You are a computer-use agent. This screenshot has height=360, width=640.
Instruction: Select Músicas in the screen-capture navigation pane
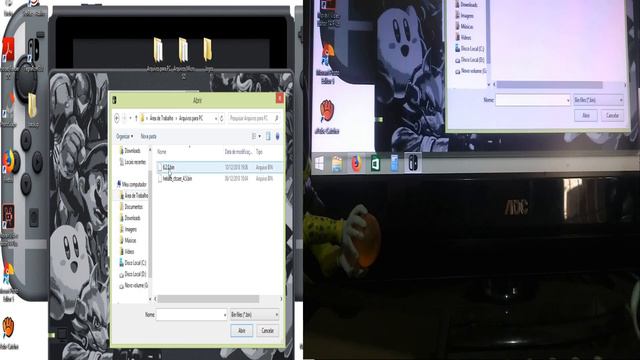coord(128,241)
